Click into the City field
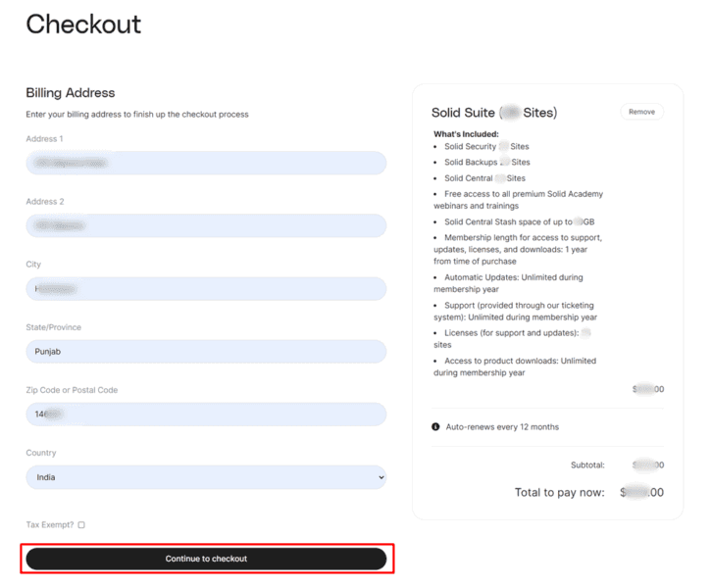Screen dimensions: 711x588 point(206,288)
